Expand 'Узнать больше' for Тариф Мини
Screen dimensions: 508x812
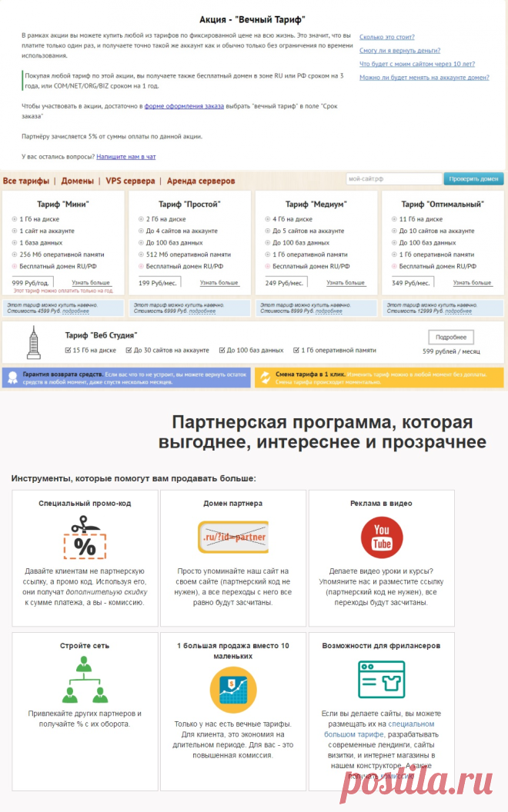coord(91,283)
